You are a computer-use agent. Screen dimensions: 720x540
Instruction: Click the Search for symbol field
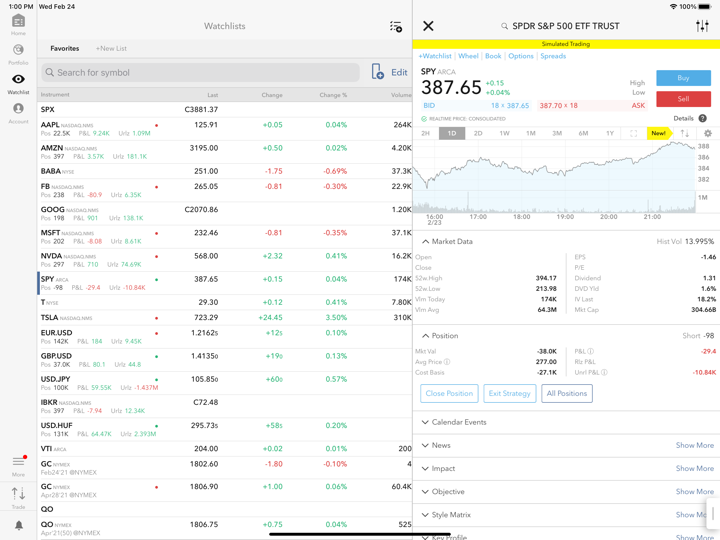(x=200, y=72)
